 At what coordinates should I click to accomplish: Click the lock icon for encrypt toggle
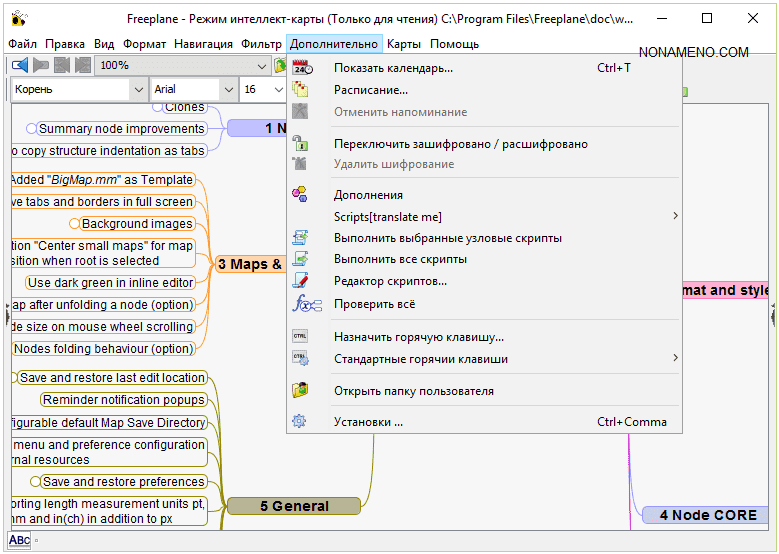(x=300, y=144)
